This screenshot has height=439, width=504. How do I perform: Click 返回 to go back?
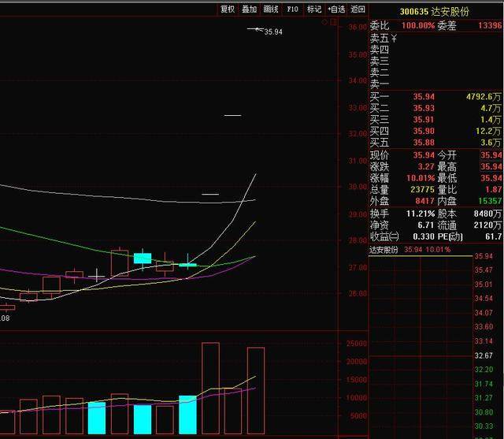(x=358, y=9)
